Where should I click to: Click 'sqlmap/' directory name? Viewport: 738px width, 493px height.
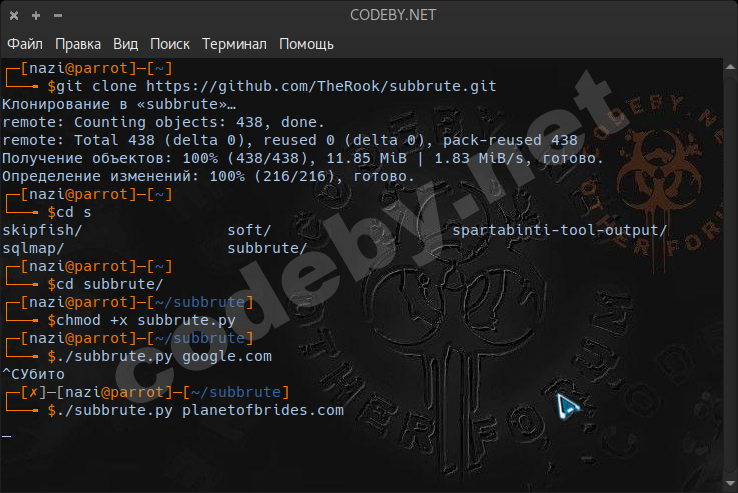click(33, 248)
